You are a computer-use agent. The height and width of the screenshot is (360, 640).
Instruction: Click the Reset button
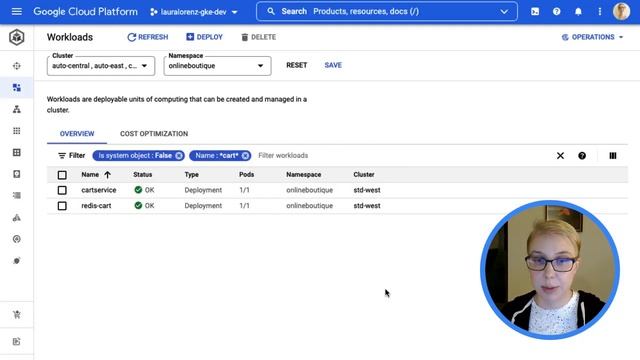point(296,65)
